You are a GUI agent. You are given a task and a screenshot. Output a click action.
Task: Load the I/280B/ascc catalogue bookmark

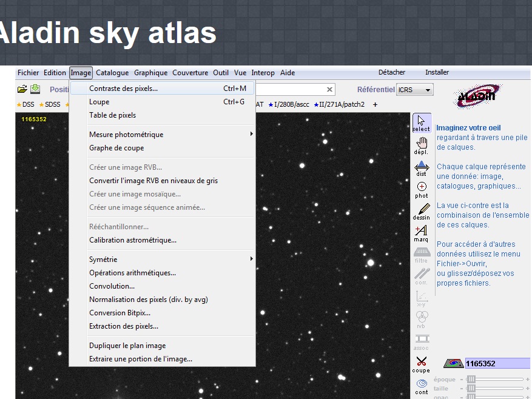[289, 104]
